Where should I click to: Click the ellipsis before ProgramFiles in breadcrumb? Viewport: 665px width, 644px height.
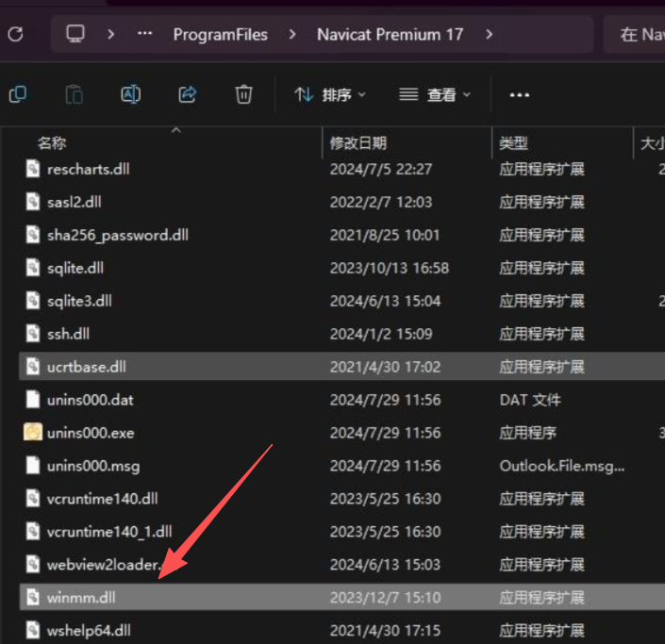(x=144, y=35)
